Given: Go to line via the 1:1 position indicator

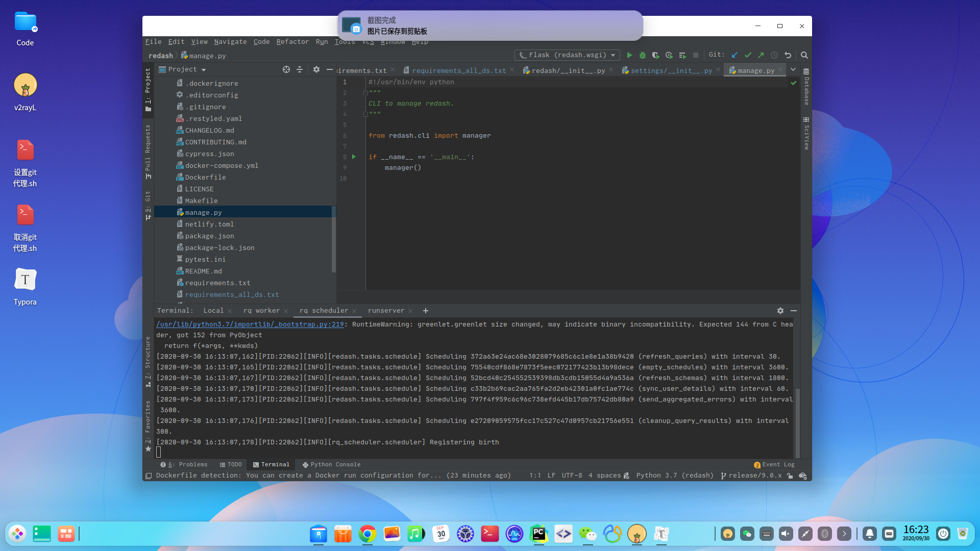Looking at the screenshot, I should click(535, 475).
